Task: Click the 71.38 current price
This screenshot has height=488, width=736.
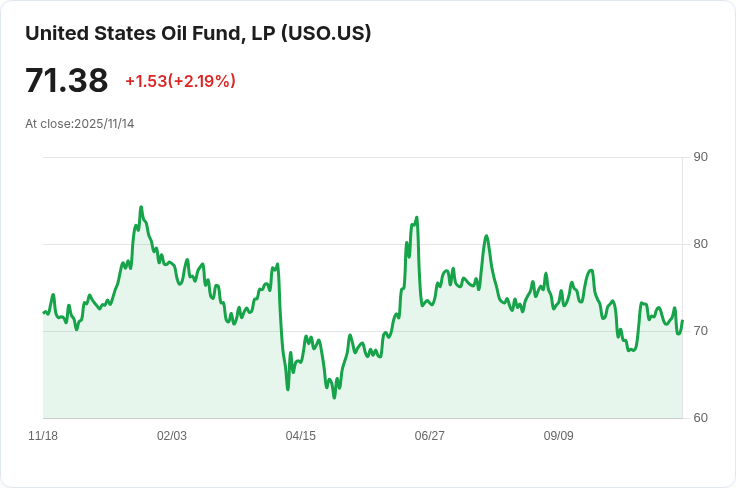Action: [66, 81]
